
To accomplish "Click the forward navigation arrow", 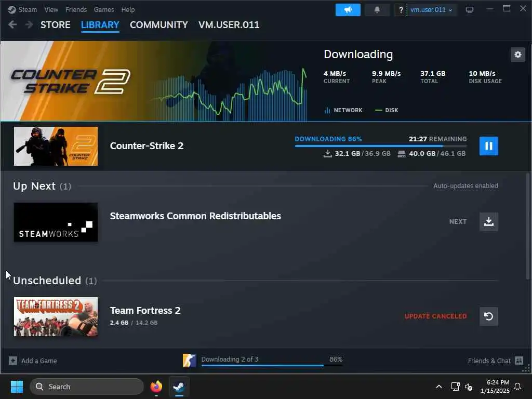I will [x=29, y=24].
